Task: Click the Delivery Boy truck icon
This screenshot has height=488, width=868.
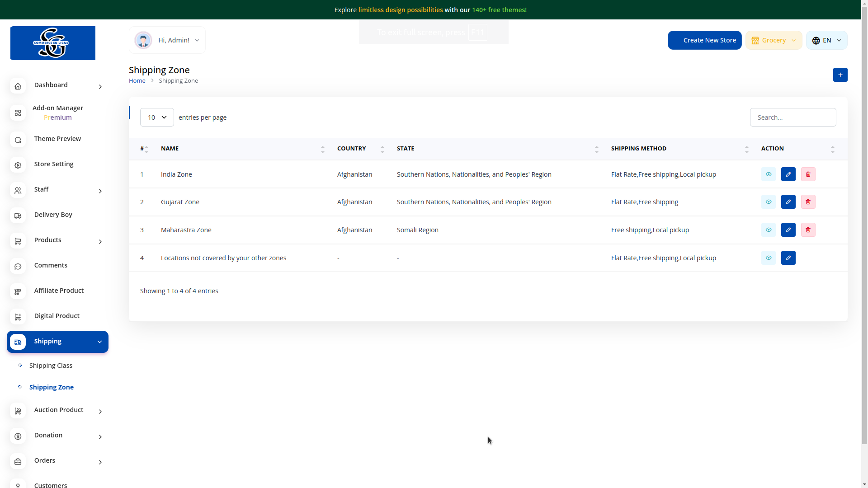Action: click(x=18, y=216)
